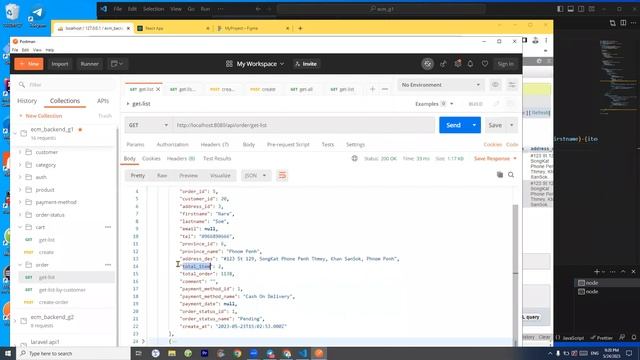Screen dimensions: 640x360
Task: Switch response view to Visualize
Action: [x=220, y=176]
